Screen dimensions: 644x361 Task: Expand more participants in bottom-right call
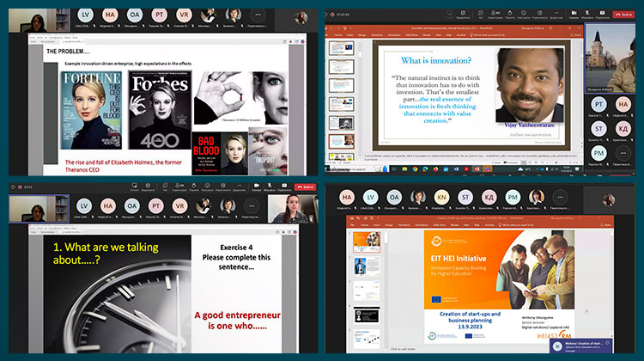point(560,198)
